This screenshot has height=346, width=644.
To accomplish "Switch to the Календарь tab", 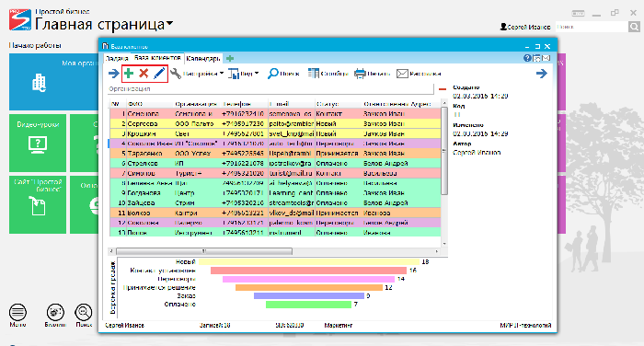I will [203, 58].
